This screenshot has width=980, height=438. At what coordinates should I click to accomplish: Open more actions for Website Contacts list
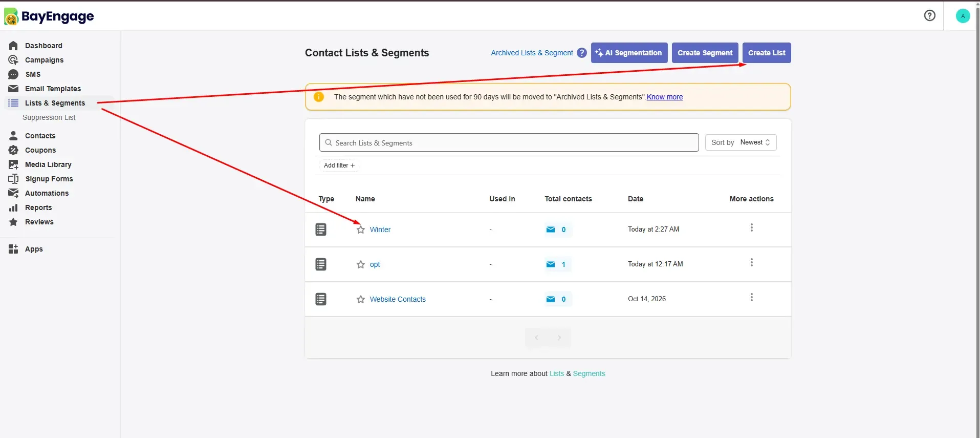pyautogui.click(x=751, y=297)
